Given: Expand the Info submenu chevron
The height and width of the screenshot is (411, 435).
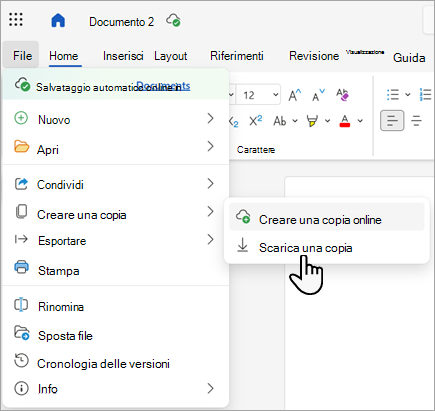Looking at the screenshot, I should 210,388.
